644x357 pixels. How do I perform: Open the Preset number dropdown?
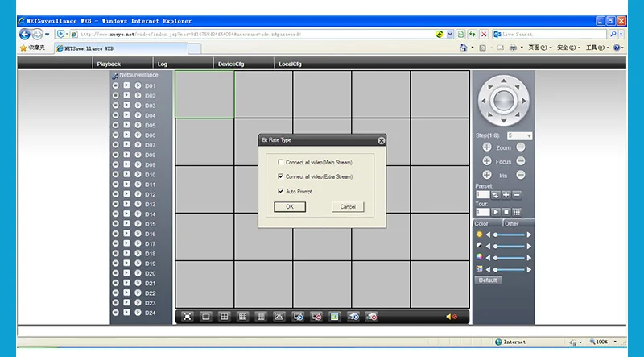click(x=481, y=195)
